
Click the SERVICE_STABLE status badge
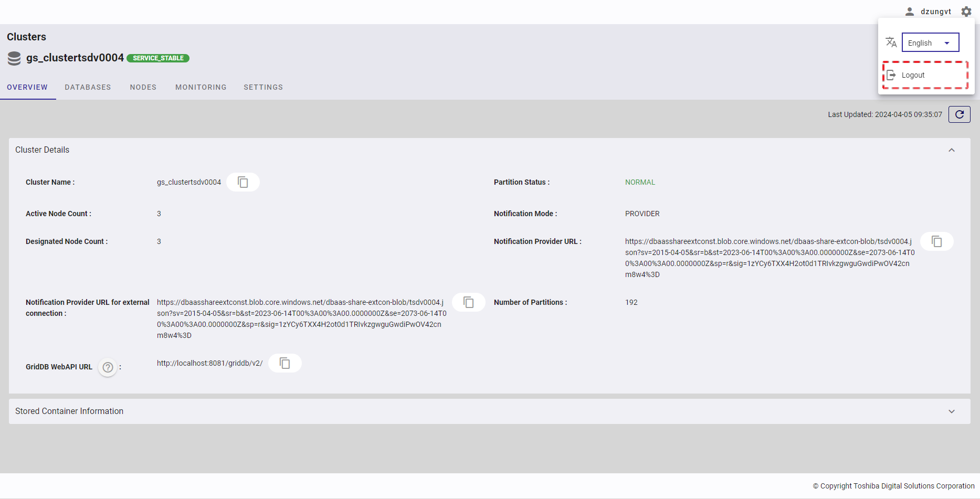pyautogui.click(x=158, y=58)
